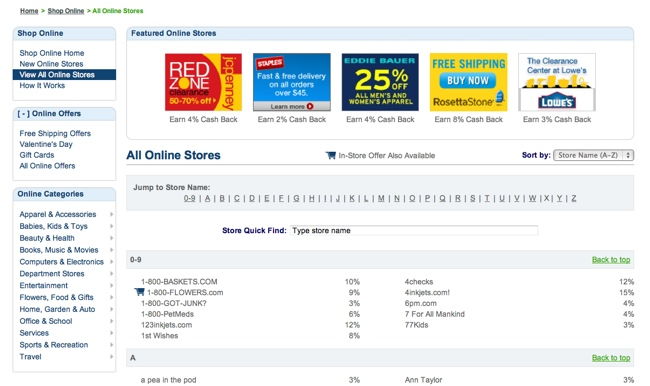
Task: Open Gift Cards offers
Action: 37,155
